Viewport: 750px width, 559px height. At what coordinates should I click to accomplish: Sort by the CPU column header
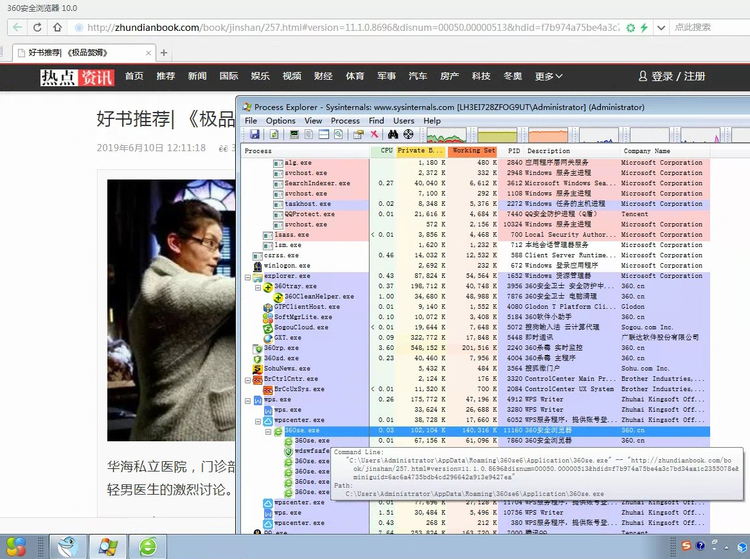[x=383, y=151]
